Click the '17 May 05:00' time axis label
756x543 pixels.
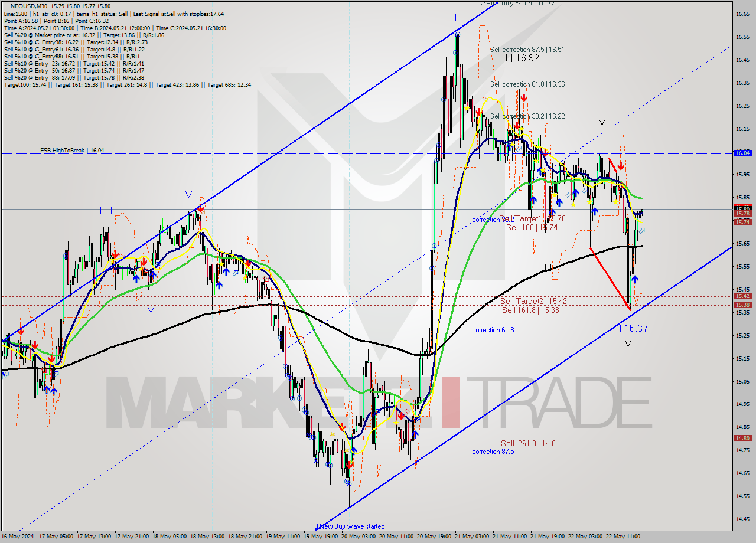pos(56,537)
